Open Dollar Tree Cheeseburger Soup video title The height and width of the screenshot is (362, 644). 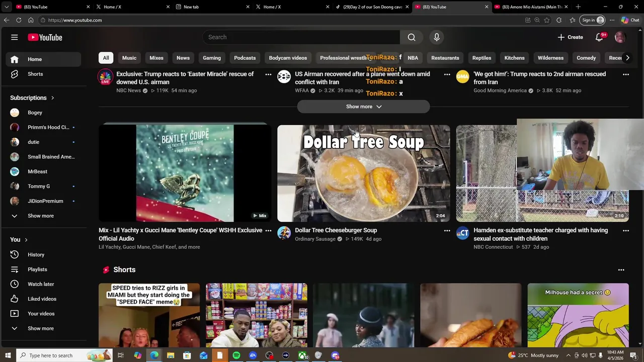(336, 230)
